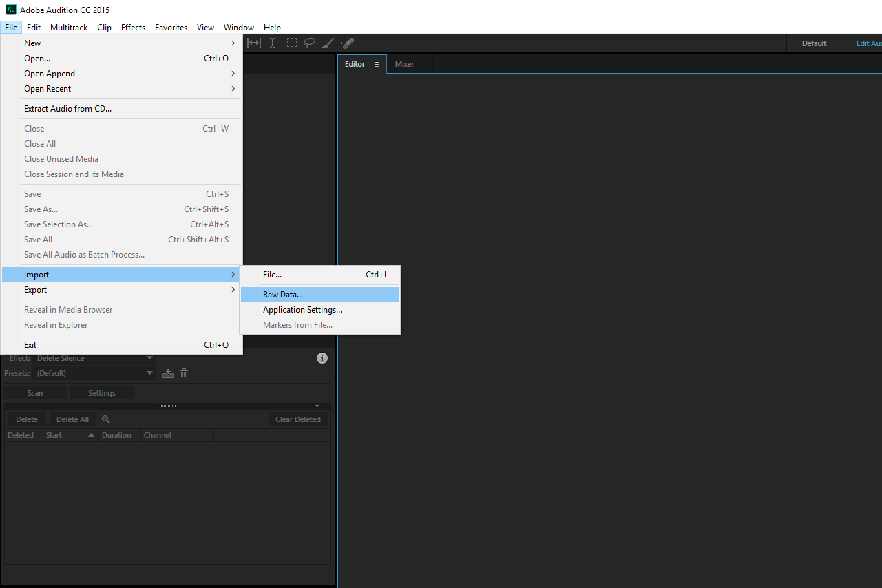
Task: Select the Lasso Selection tool
Action: coord(310,43)
